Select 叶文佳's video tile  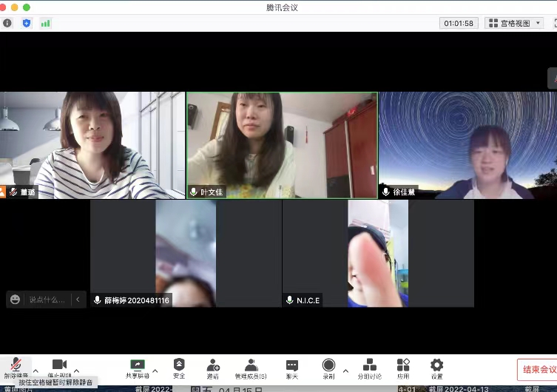(x=282, y=145)
